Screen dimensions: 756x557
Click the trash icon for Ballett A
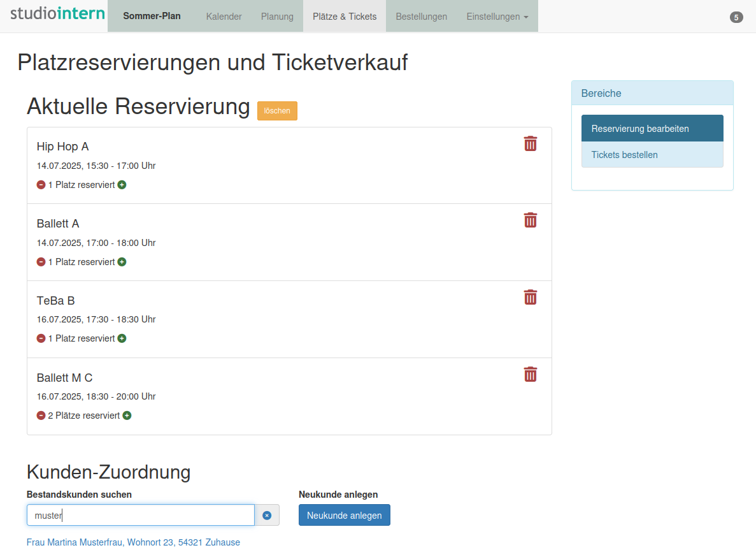point(530,221)
